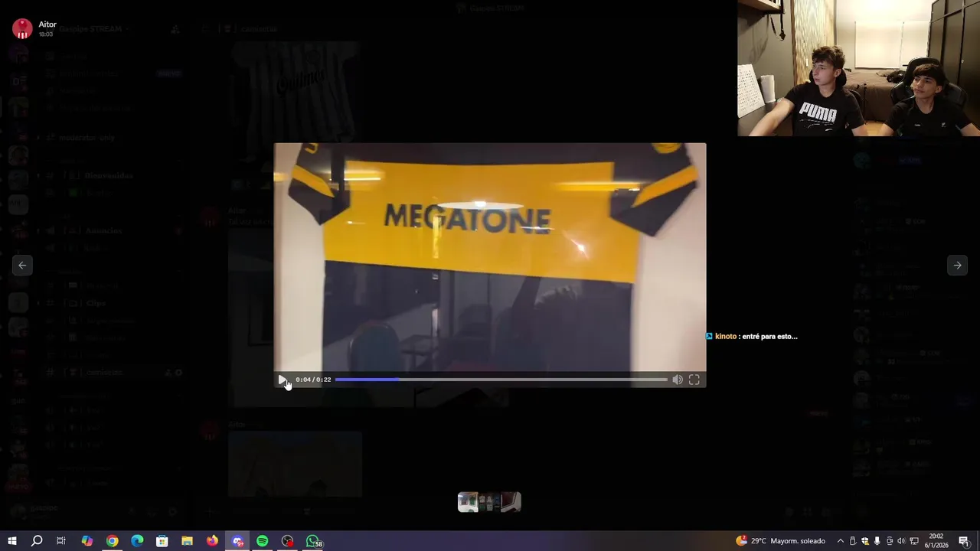
Task: Click kinoto's chat message overlay
Action: coord(751,336)
